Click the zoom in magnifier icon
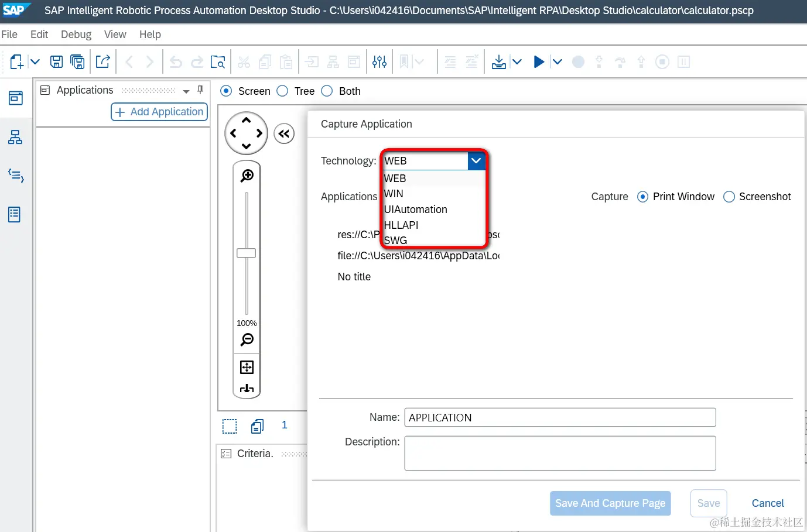Viewport: 807px width, 532px height. (247, 176)
